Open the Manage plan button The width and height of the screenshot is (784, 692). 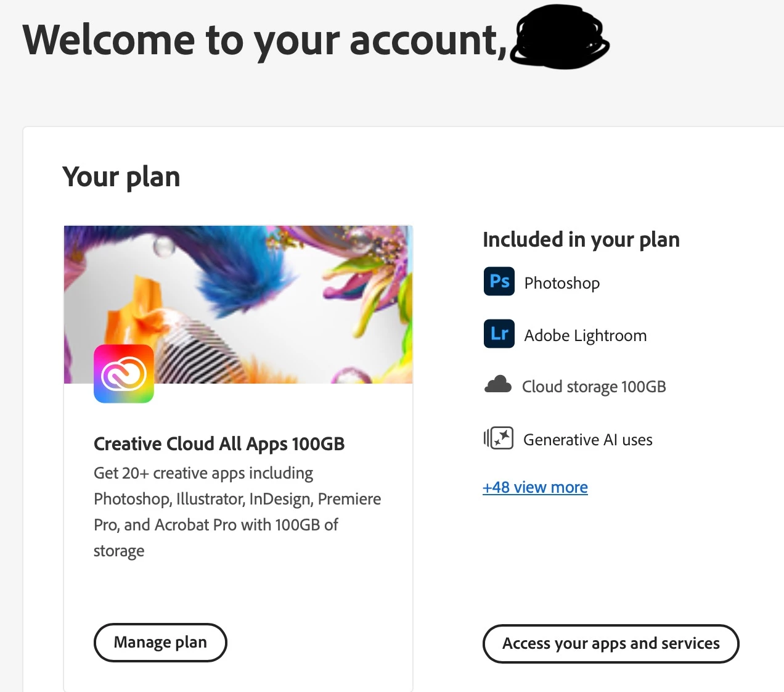click(x=160, y=642)
